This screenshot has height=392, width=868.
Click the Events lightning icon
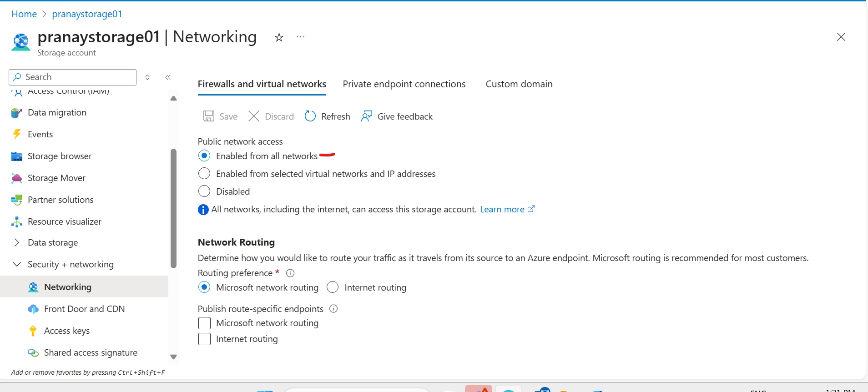[17, 134]
